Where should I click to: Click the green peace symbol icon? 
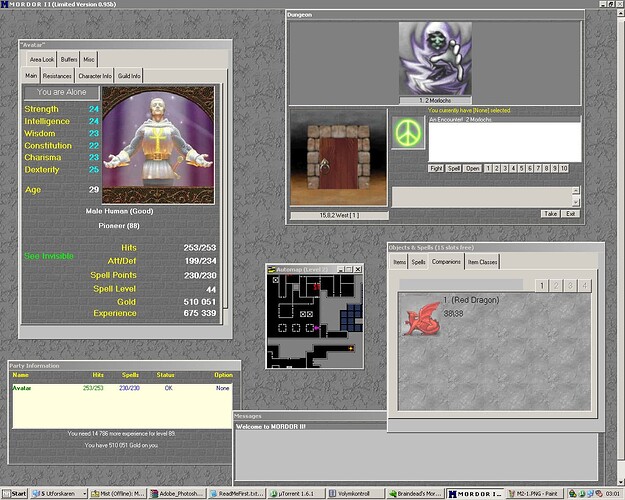(x=408, y=133)
